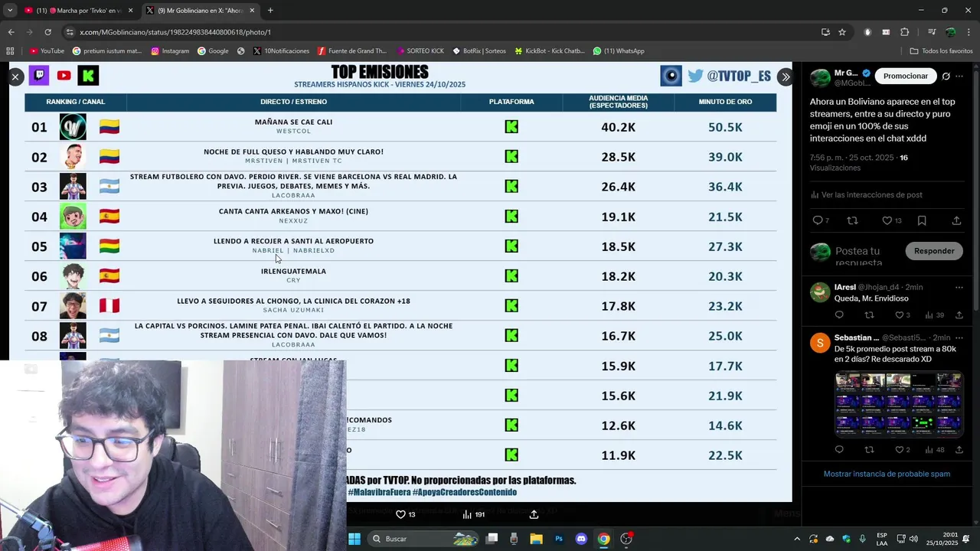The width and height of the screenshot is (980, 551).
Task: Open File Explorer from the taskbar
Action: click(536, 539)
